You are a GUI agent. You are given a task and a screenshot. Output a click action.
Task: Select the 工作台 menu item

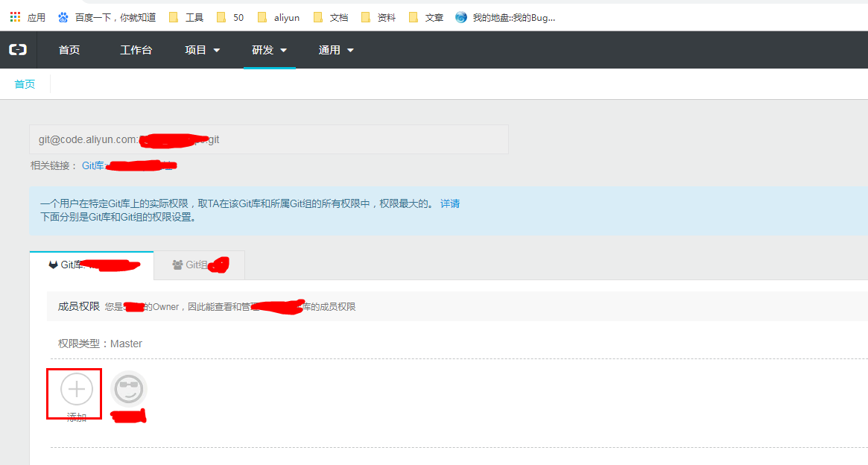[136, 50]
